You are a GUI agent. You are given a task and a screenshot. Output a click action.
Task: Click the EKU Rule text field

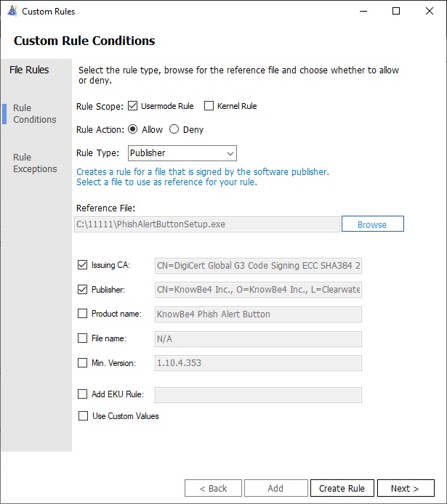[258, 394]
